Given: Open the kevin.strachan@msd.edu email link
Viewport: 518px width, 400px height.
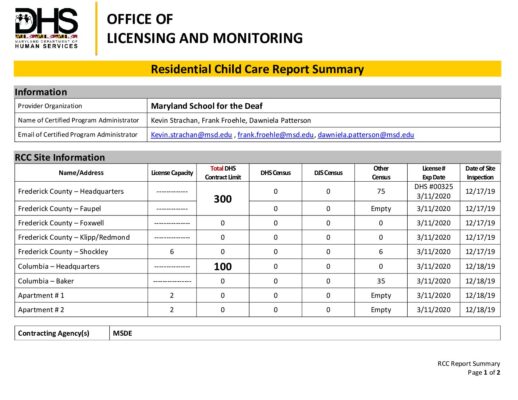Looking at the screenshot, I should click(x=191, y=135).
